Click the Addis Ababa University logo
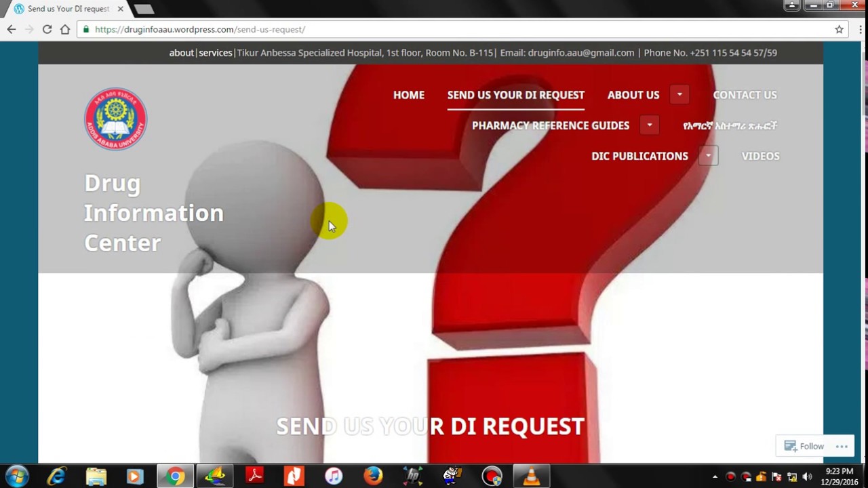Image resolution: width=868 pixels, height=488 pixels. 115,119
